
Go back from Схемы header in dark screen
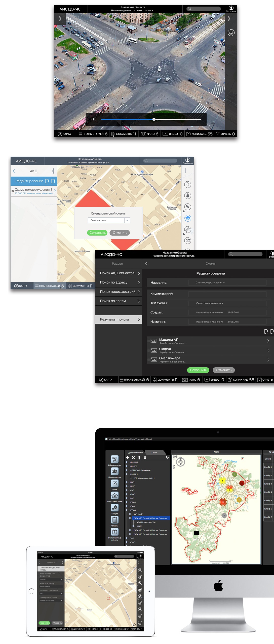pos(146,264)
